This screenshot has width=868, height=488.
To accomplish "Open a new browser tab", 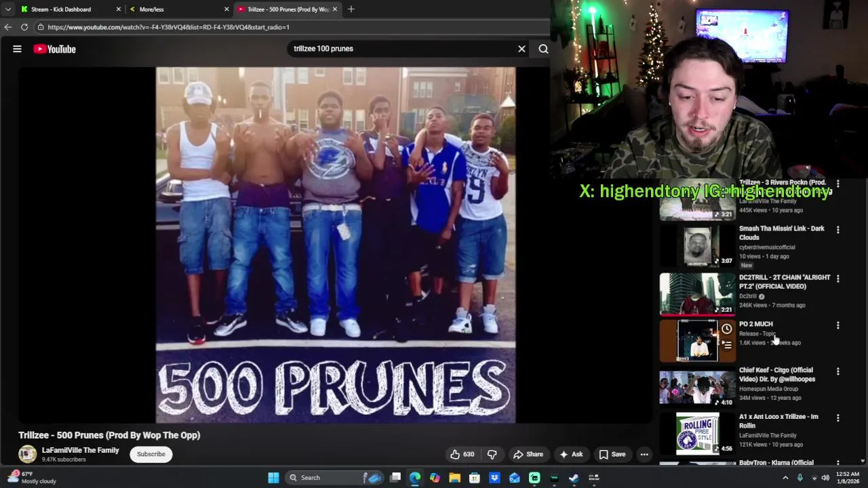I will pos(351,9).
